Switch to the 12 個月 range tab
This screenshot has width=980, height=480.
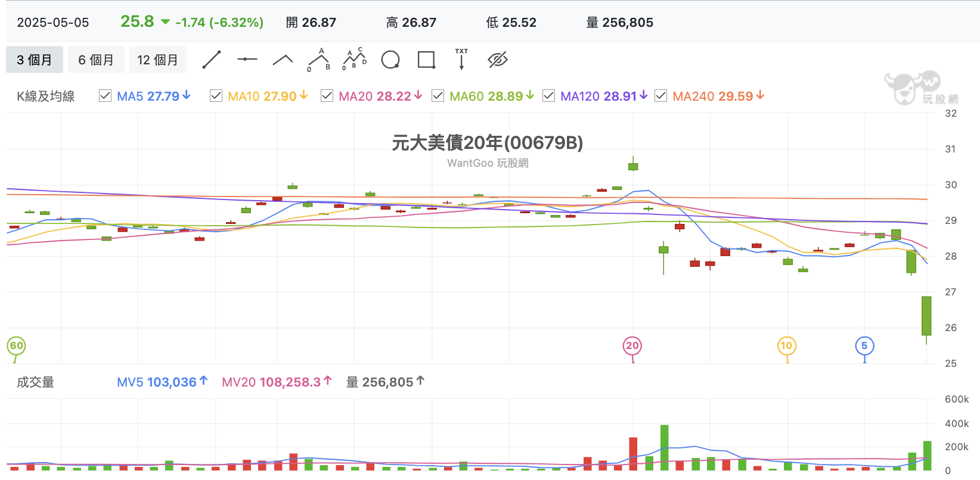(158, 60)
